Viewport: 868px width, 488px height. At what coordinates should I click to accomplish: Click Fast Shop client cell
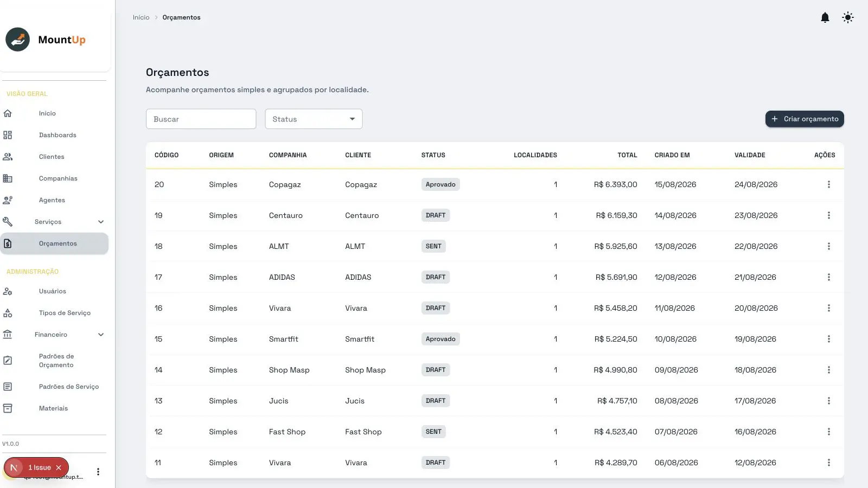[x=363, y=432]
